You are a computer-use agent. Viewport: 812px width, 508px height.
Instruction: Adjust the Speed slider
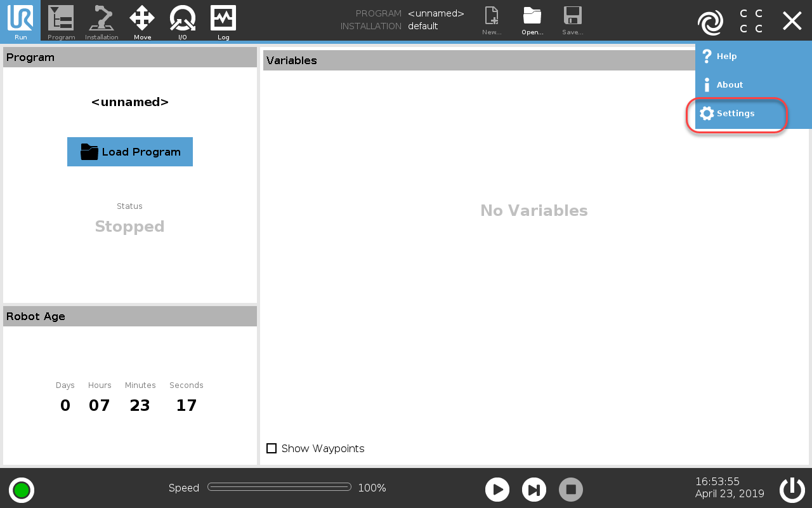pyautogui.click(x=279, y=487)
